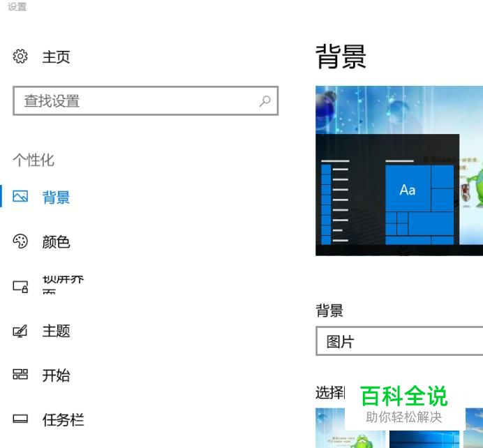Viewport: 483px width, 448px height.
Task: Click the desktop background preview image
Action: pyautogui.click(x=399, y=170)
